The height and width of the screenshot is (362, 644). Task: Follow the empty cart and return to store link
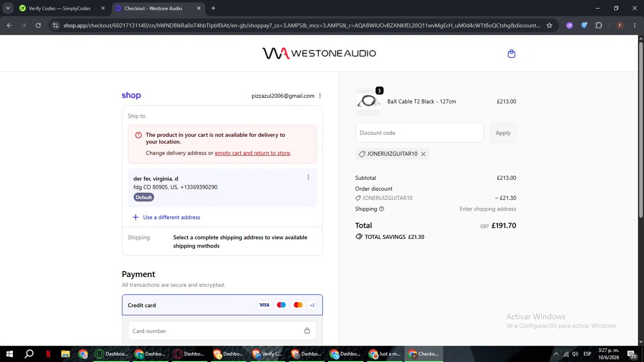[x=252, y=153]
